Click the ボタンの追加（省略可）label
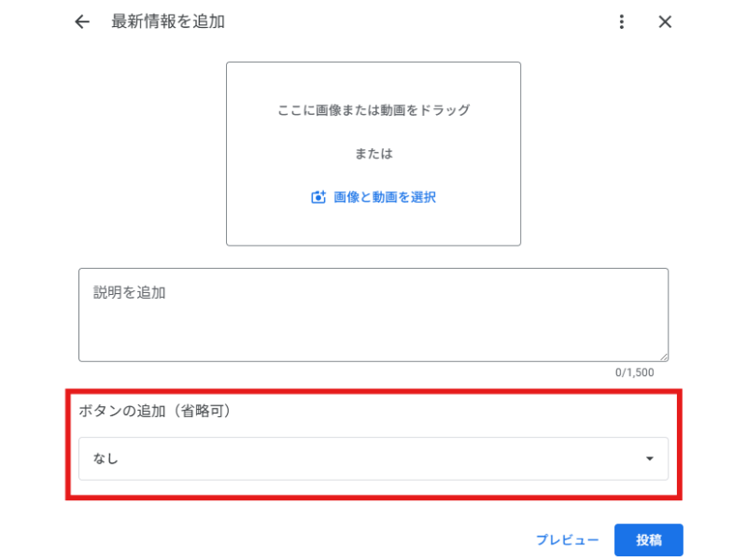This screenshot has width=747, height=560. tap(155, 411)
